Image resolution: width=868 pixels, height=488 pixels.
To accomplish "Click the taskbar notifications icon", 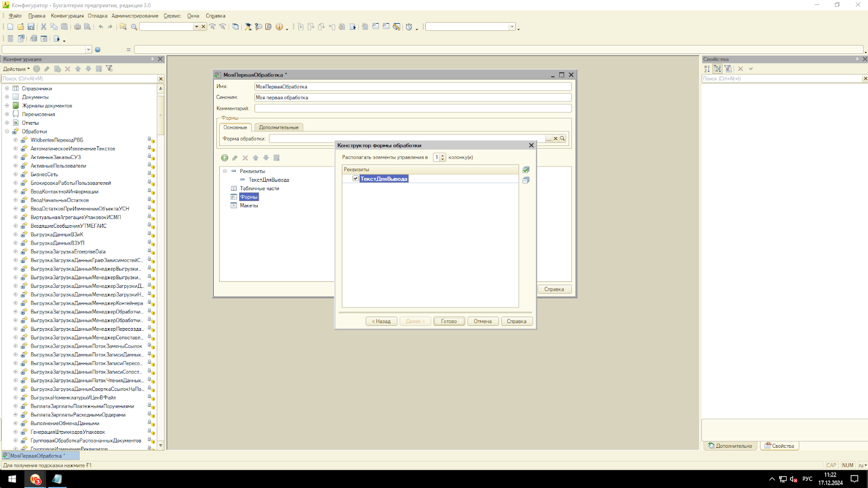I will (x=854, y=479).
